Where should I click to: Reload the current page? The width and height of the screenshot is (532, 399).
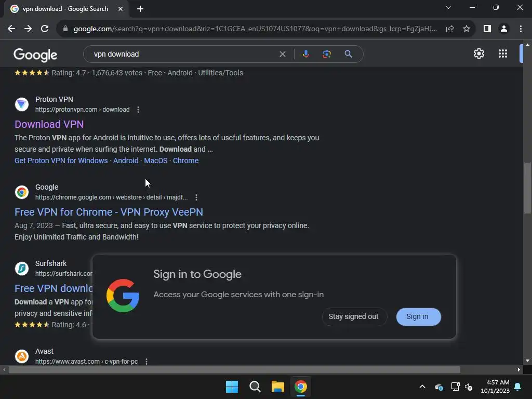[x=45, y=29]
